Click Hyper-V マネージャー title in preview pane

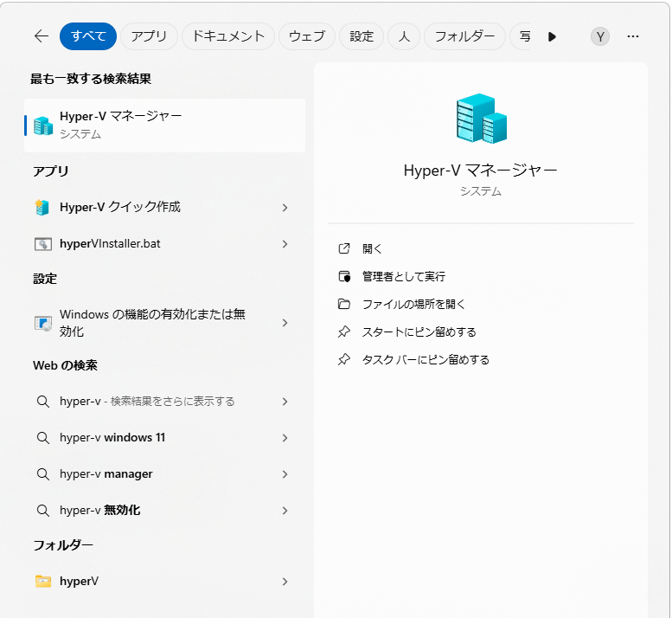tap(480, 171)
